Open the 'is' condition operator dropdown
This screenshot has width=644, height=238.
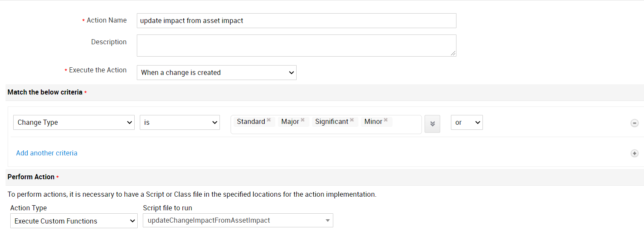click(x=179, y=123)
